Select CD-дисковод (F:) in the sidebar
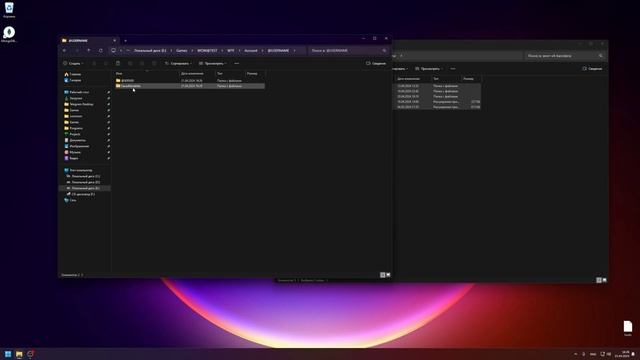This screenshot has height=360, width=640. click(x=81, y=194)
